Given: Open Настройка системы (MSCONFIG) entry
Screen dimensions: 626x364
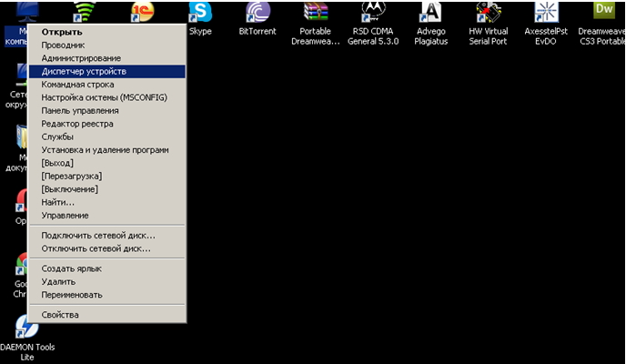Looking at the screenshot, I should coord(104,97).
